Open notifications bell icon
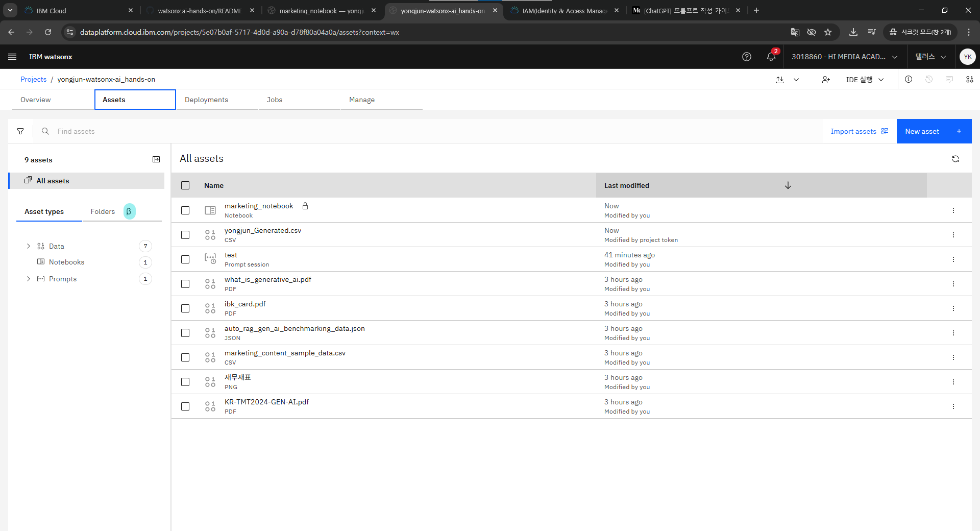The image size is (980, 531). point(771,57)
